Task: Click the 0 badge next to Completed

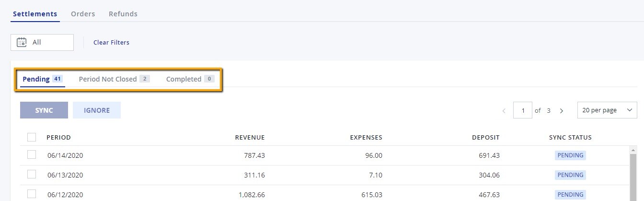Action: click(209, 79)
